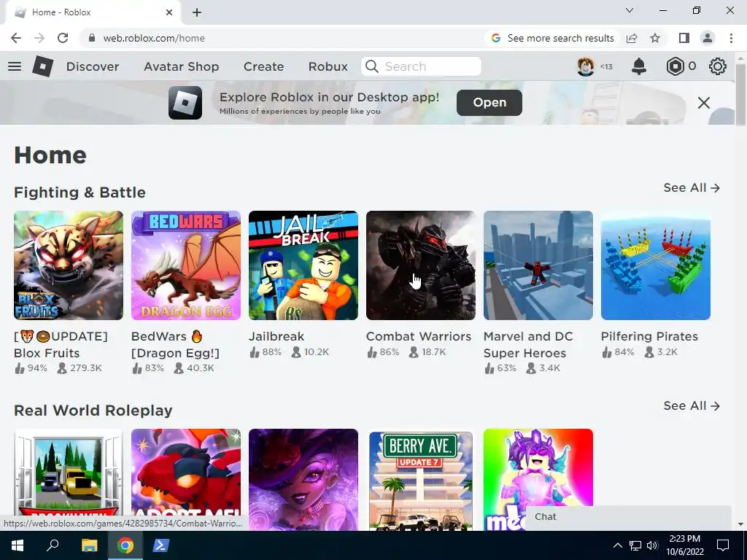Image resolution: width=747 pixels, height=560 pixels.
Task: See all Fighting & Battle games
Action: pos(692,187)
